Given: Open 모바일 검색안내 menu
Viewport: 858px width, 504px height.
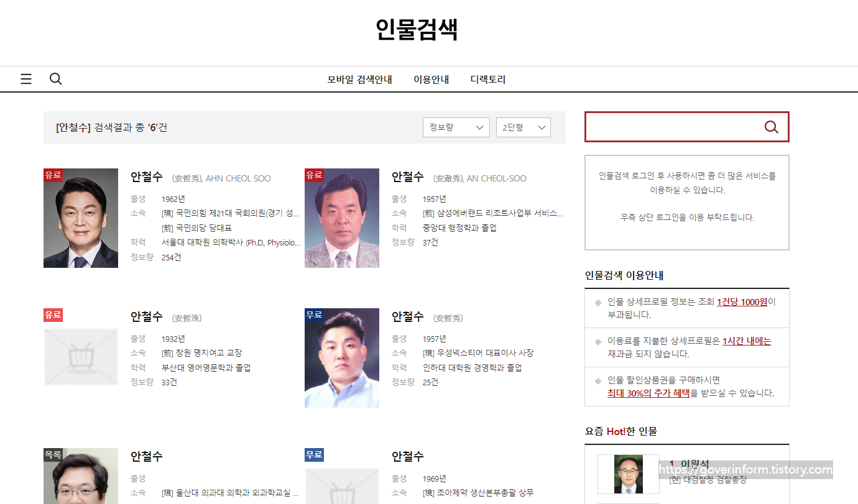Looking at the screenshot, I should pos(360,80).
